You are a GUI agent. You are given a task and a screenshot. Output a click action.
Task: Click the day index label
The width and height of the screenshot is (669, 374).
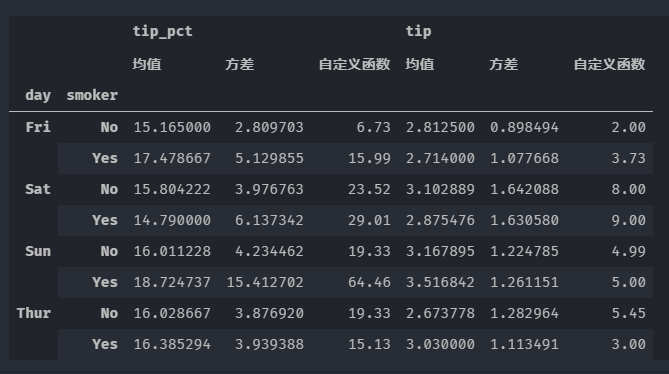click(x=38, y=96)
